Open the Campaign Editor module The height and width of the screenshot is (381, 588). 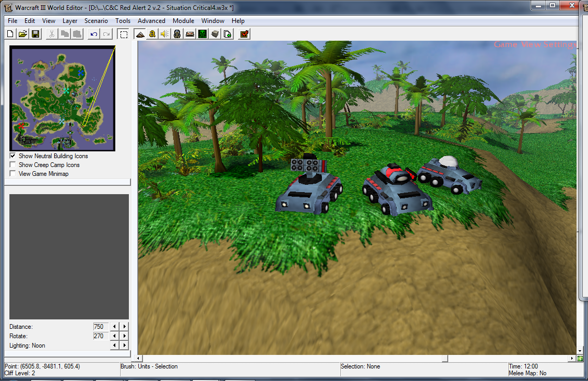(190, 34)
